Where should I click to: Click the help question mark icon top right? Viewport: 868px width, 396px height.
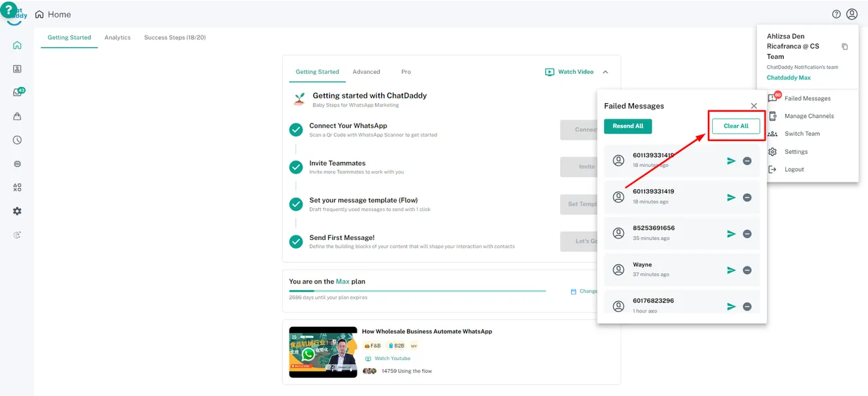click(x=836, y=14)
